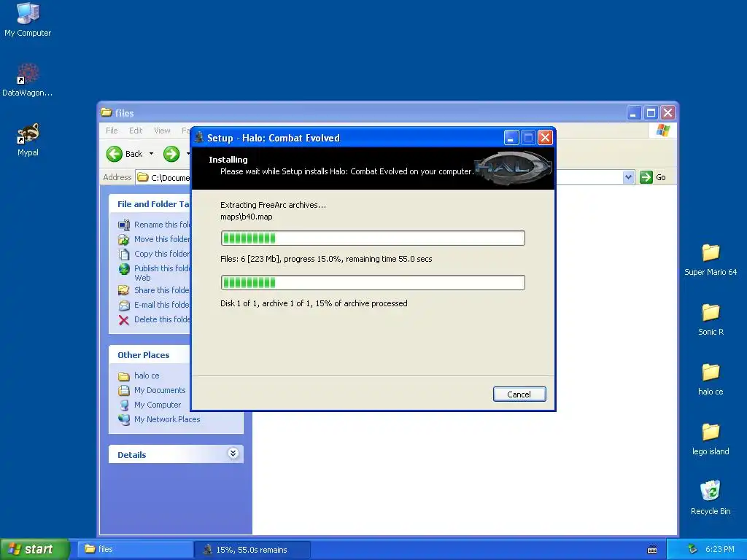This screenshot has width=747, height=560.
Task: Click the Other Places panel header
Action: (150, 355)
